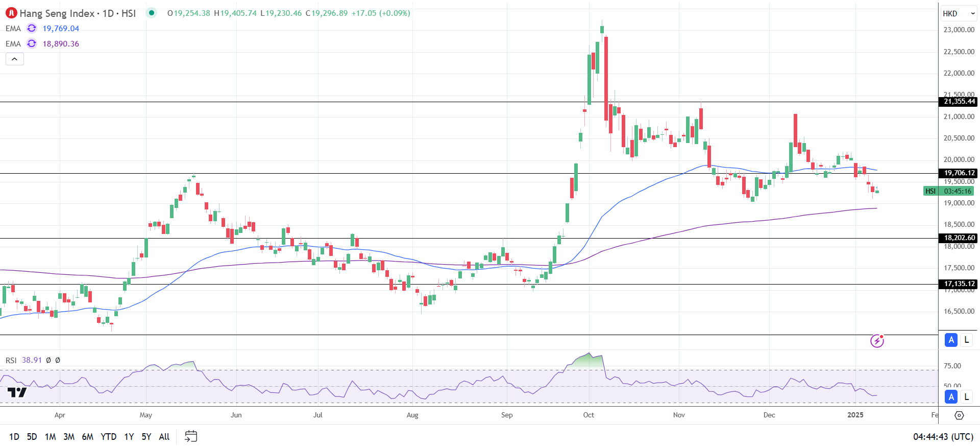Select the All time range
The width and height of the screenshot is (980, 447).
[x=164, y=437]
